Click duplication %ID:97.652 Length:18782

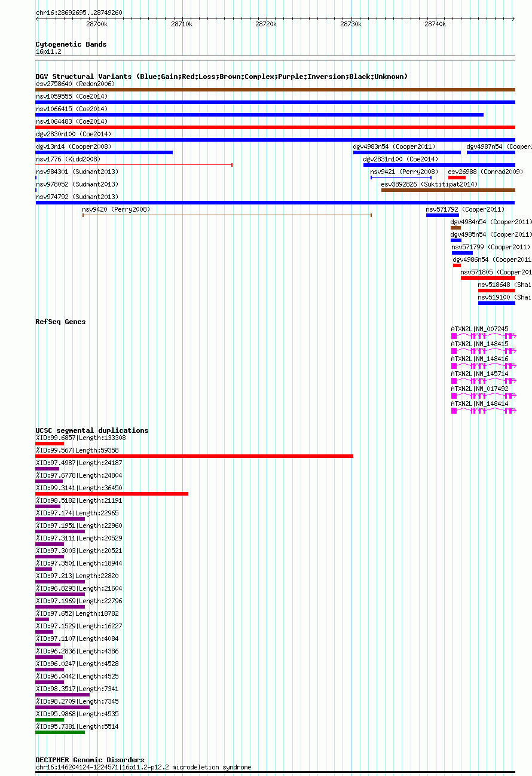coord(42,619)
